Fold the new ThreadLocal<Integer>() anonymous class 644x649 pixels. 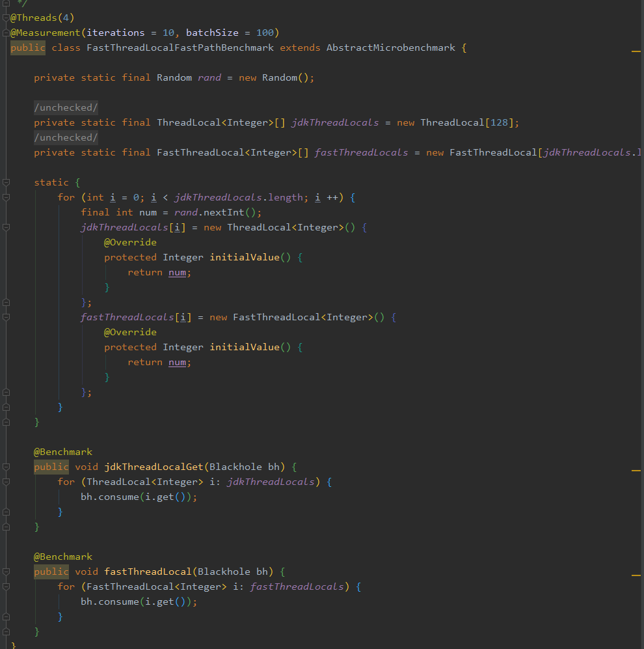tap(6, 227)
